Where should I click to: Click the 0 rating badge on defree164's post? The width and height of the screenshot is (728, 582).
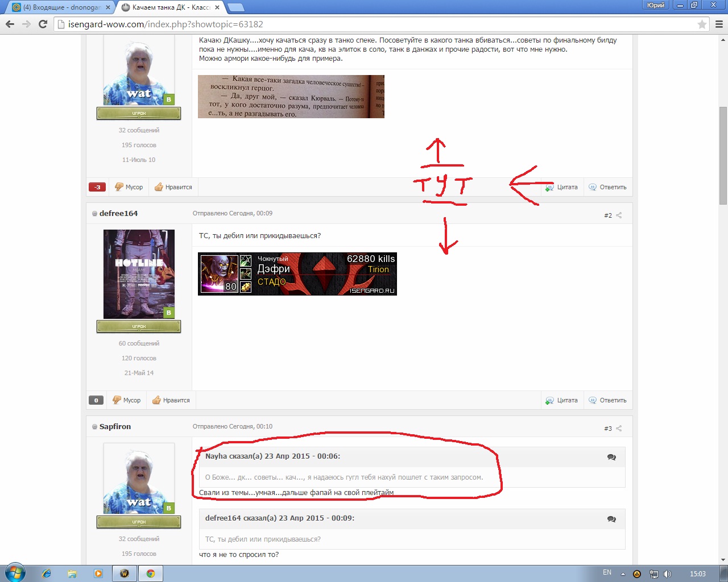click(x=96, y=400)
